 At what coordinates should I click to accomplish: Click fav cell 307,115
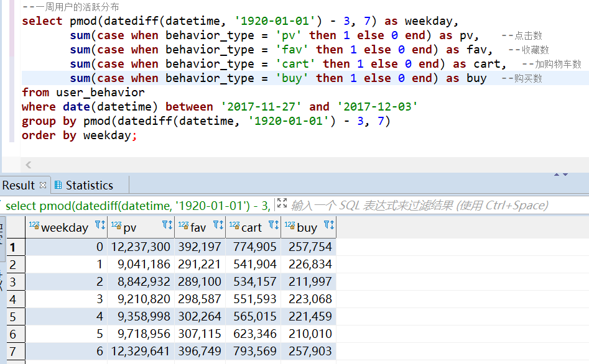coord(200,334)
